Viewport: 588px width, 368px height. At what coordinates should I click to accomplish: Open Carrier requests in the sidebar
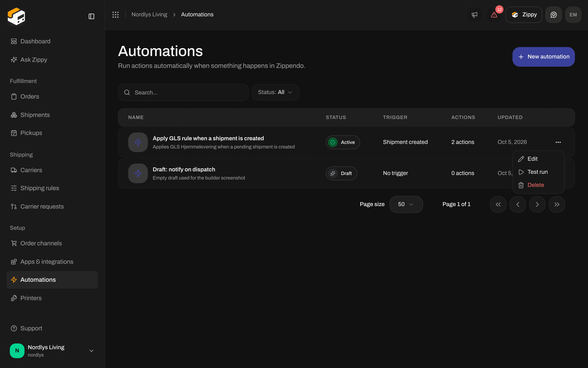tap(52, 206)
